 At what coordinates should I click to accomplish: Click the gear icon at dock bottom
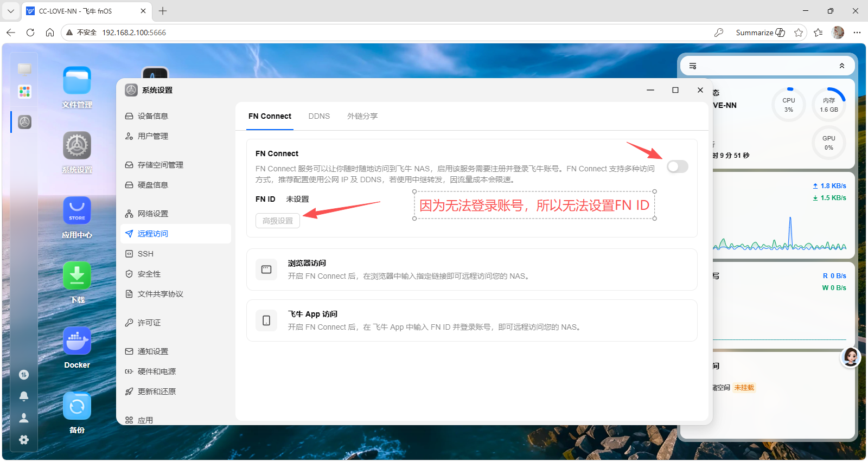(x=24, y=440)
